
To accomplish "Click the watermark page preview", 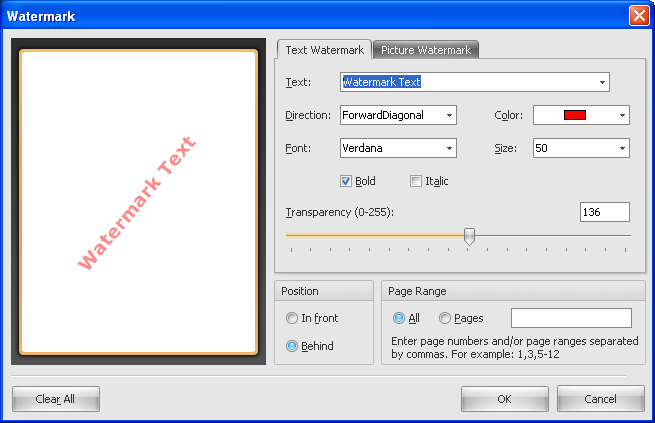I will [x=138, y=202].
